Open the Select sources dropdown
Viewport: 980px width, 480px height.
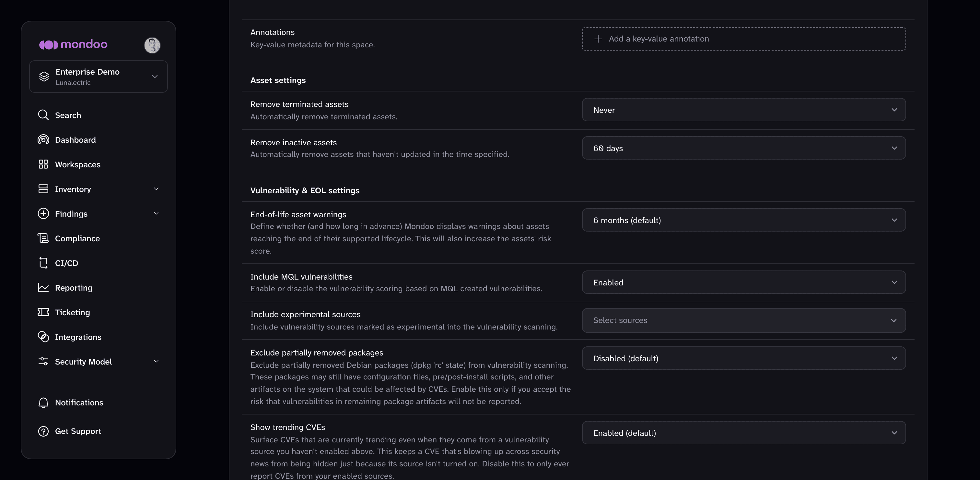tap(744, 320)
